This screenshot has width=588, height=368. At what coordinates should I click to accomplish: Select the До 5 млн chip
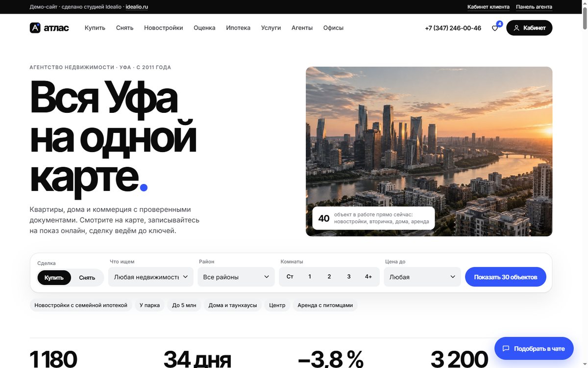click(x=184, y=305)
